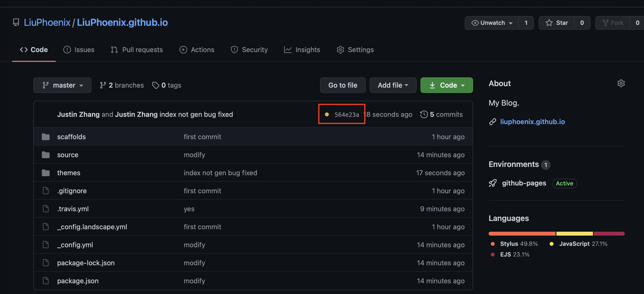Screen dimensions: 644x294
Task: Open About settings gear icon
Action: coord(621,83)
